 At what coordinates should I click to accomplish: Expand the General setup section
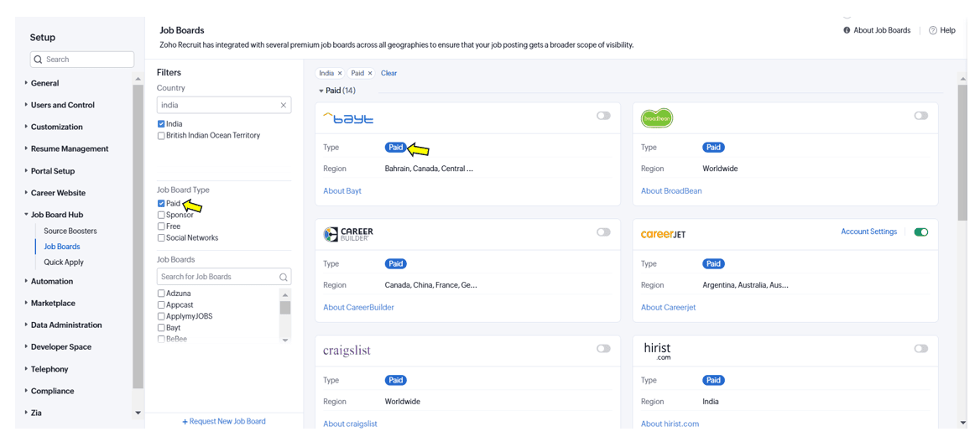[x=44, y=83]
